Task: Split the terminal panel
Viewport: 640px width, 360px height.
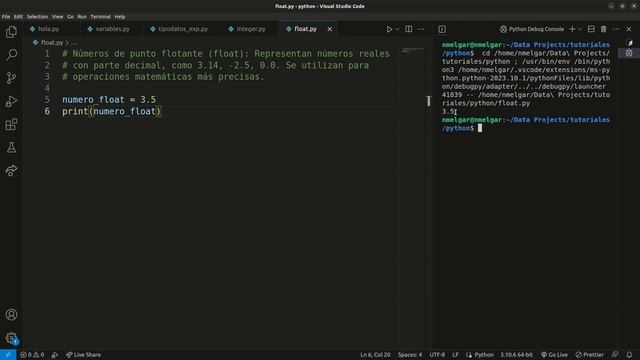Action: [591, 29]
